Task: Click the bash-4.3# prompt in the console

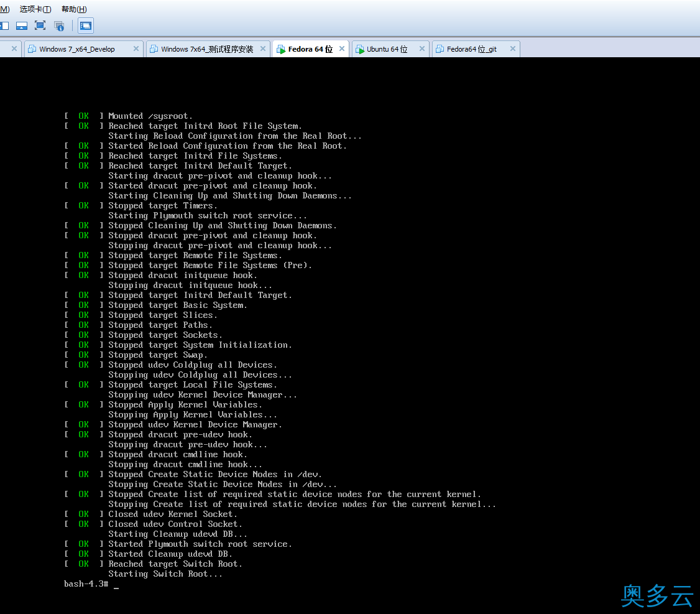Action: (x=86, y=584)
